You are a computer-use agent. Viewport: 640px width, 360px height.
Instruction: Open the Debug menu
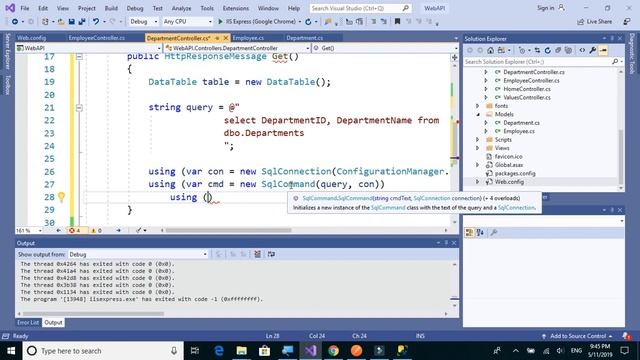click(x=135, y=8)
